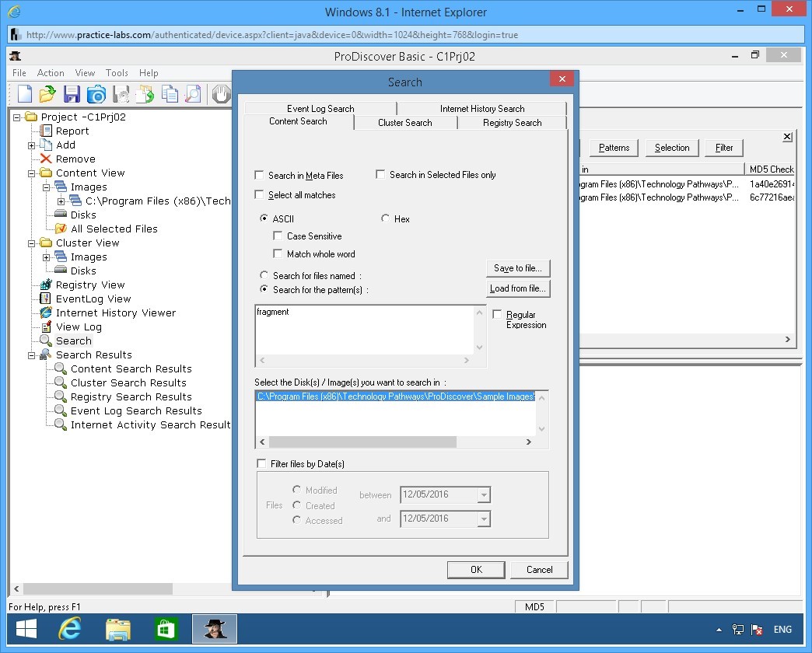The image size is (812, 653).
Task: Click the ProDiscover taskbar icon
Action: click(215, 629)
